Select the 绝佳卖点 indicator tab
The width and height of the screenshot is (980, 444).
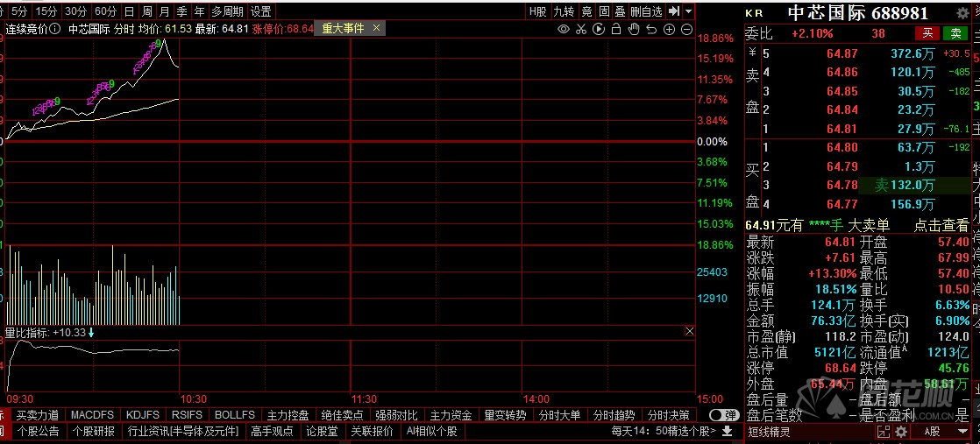pyautogui.click(x=342, y=414)
